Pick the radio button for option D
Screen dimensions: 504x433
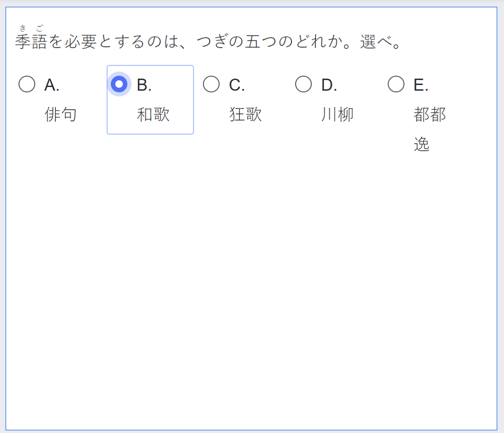[x=304, y=84]
